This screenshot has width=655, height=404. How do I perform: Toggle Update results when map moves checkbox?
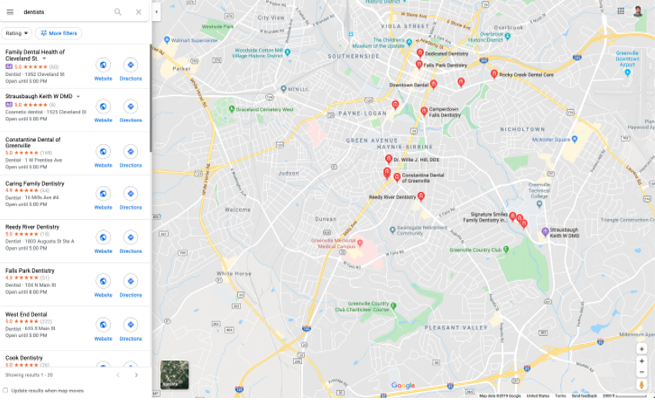click(5, 391)
